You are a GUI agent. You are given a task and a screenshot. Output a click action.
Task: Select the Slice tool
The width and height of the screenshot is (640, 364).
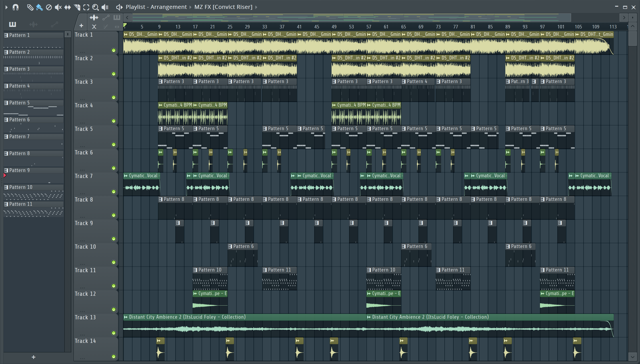click(x=77, y=7)
